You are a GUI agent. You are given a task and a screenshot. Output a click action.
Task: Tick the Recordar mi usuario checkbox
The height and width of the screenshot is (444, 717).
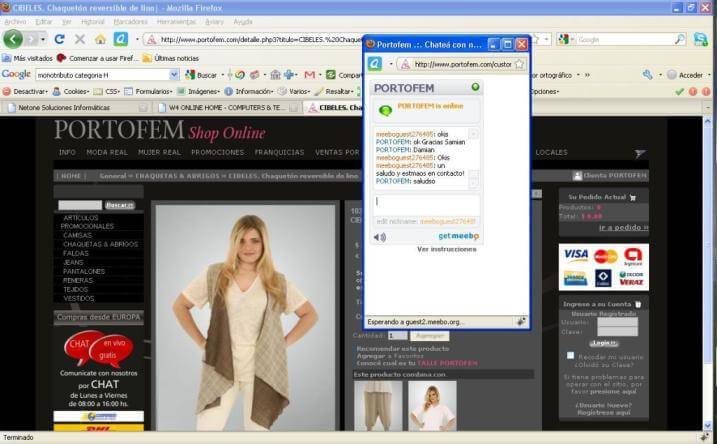click(x=570, y=355)
